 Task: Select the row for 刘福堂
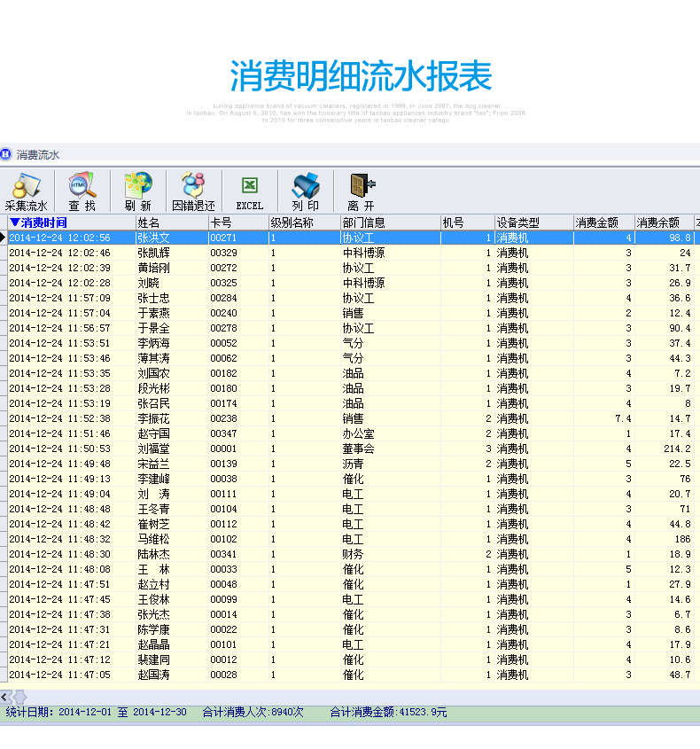tap(153, 449)
